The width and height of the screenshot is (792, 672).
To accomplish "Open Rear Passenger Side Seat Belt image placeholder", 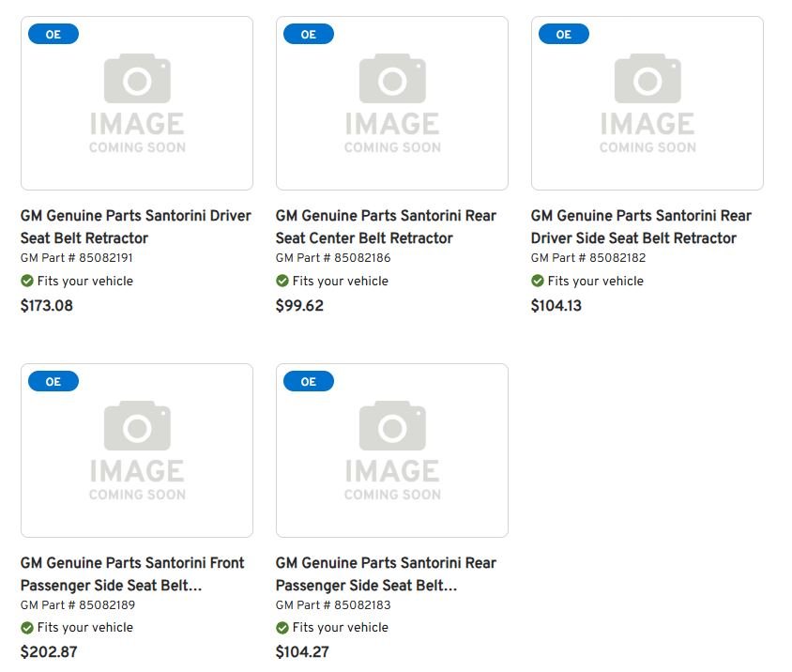I will pos(392,451).
